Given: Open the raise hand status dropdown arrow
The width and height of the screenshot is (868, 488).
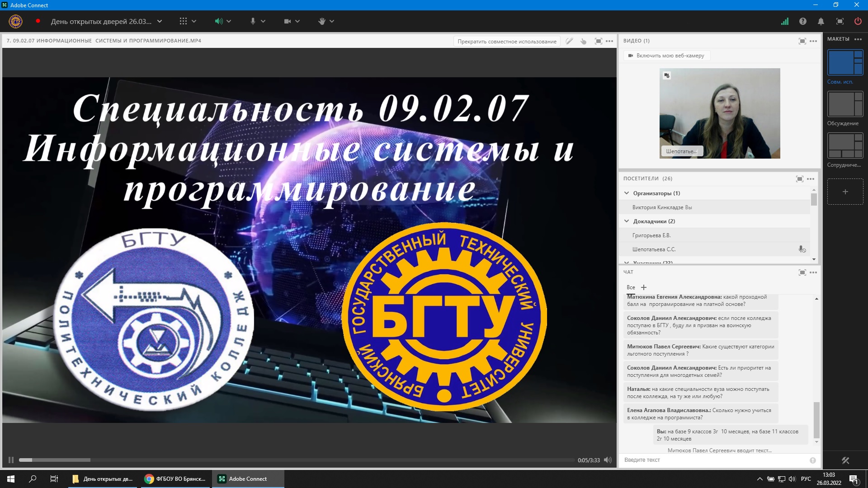Looking at the screenshot, I should click(332, 21).
